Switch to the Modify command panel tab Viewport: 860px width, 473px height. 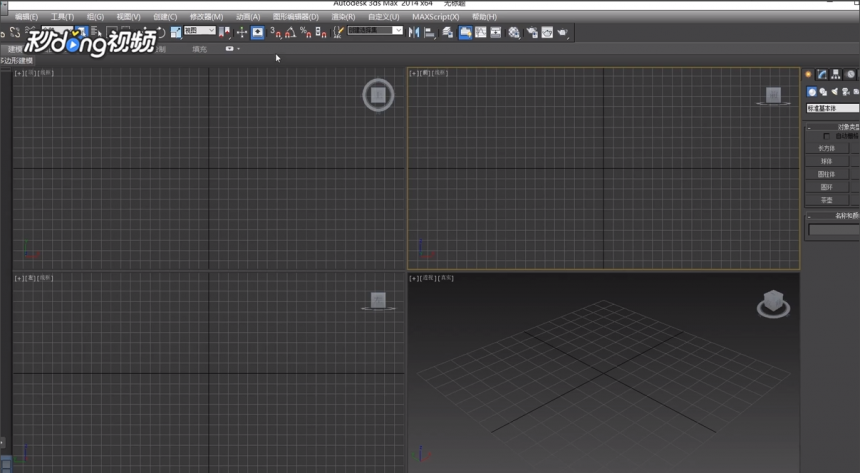point(822,74)
